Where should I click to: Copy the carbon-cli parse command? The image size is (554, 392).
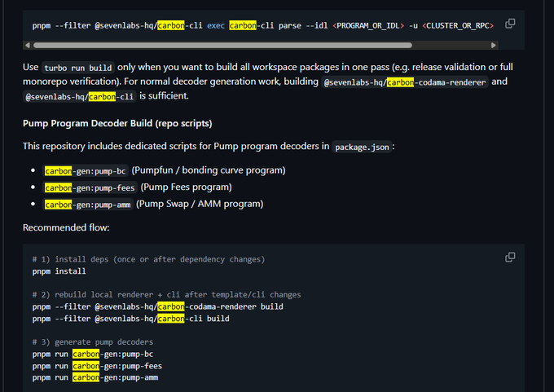click(x=510, y=24)
